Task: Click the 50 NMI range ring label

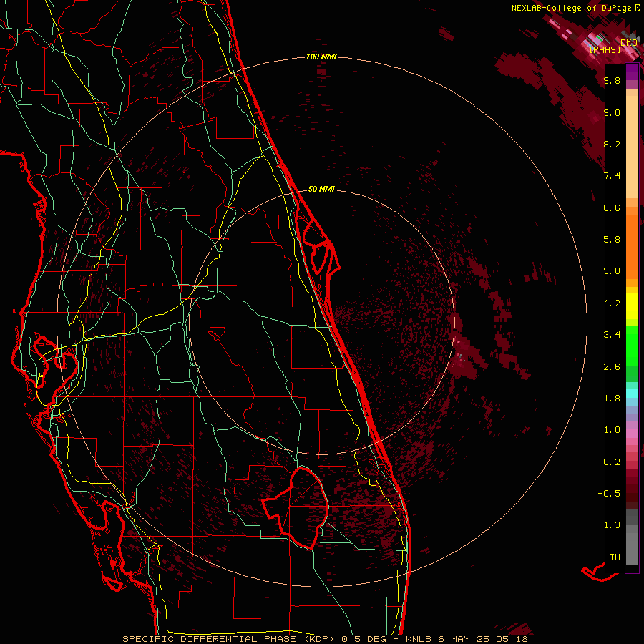Action: click(321, 189)
